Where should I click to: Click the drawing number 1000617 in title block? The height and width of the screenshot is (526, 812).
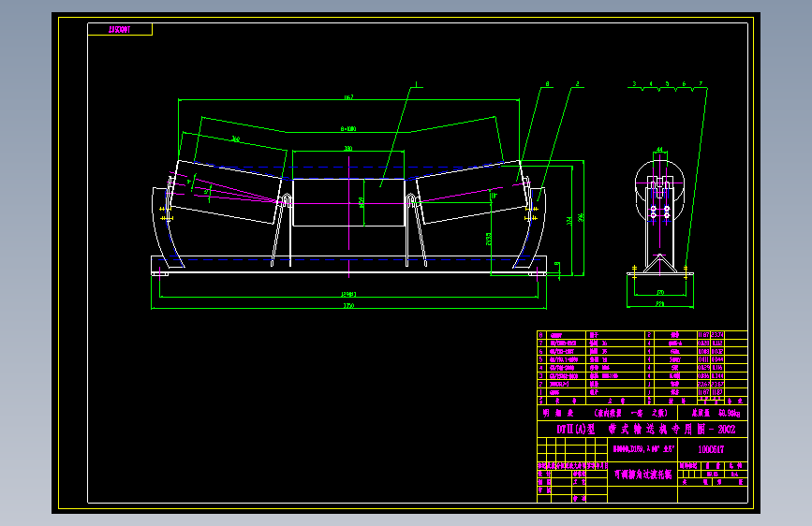(x=711, y=449)
